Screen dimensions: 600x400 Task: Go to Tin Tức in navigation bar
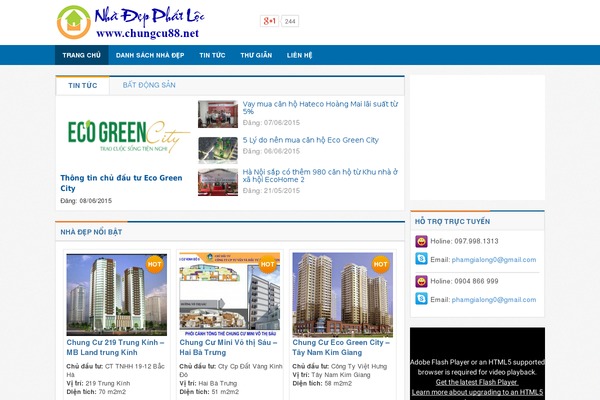(x=212, y=55)
